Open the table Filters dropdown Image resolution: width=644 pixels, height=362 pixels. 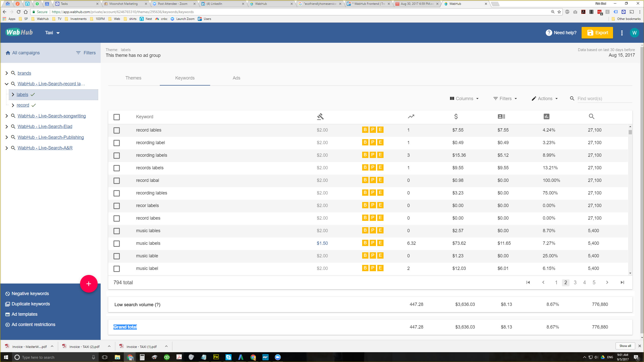[505, 99]
